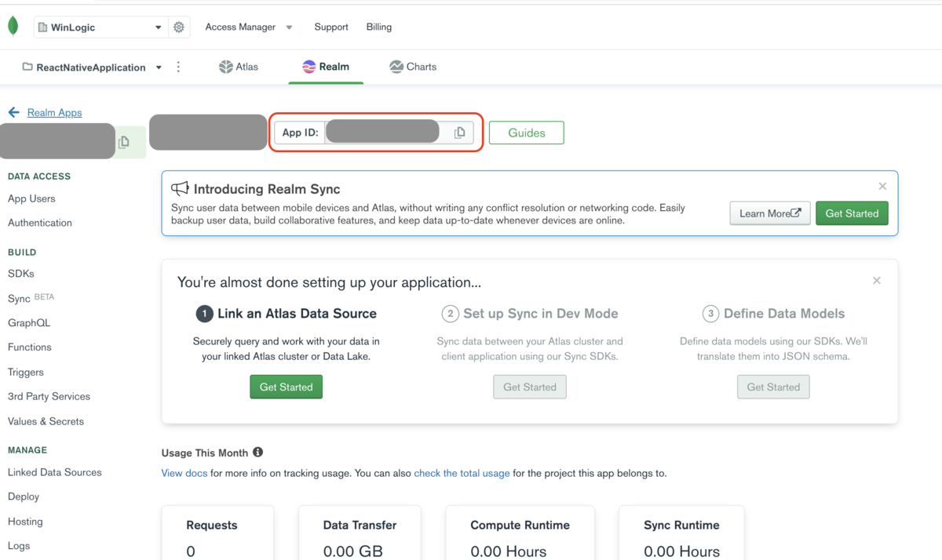Copy the App ID with clipboard icon
942x560 pixels.
(x=460, y=133)
